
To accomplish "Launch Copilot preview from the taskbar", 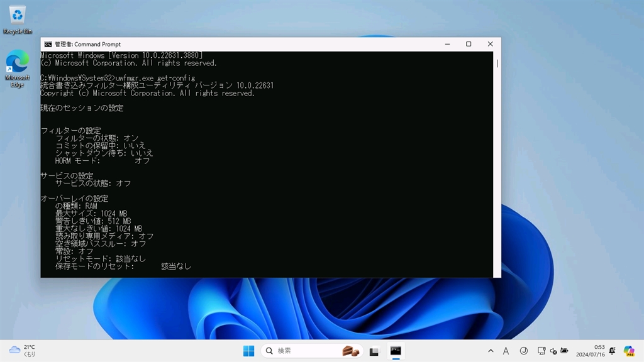I will click(629, 351).
